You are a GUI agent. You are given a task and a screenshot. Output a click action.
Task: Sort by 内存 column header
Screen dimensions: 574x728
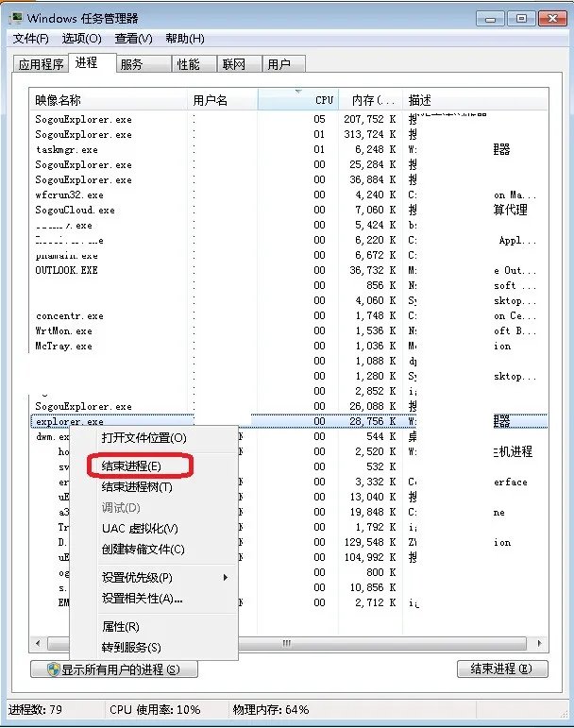pos(370,100)
